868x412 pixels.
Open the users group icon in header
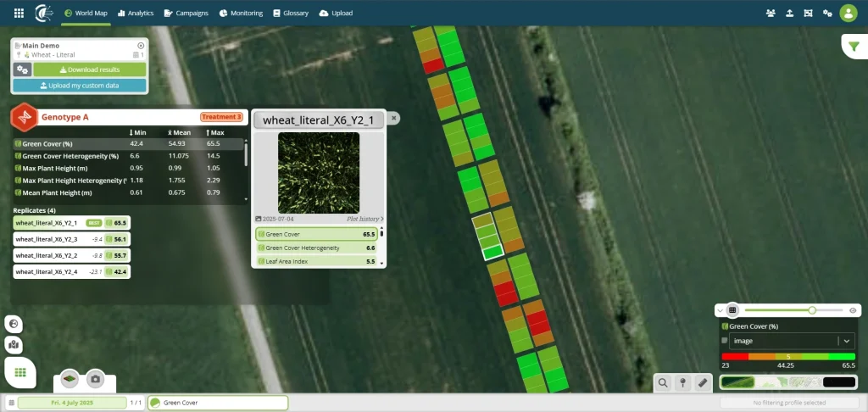[771, 13]
